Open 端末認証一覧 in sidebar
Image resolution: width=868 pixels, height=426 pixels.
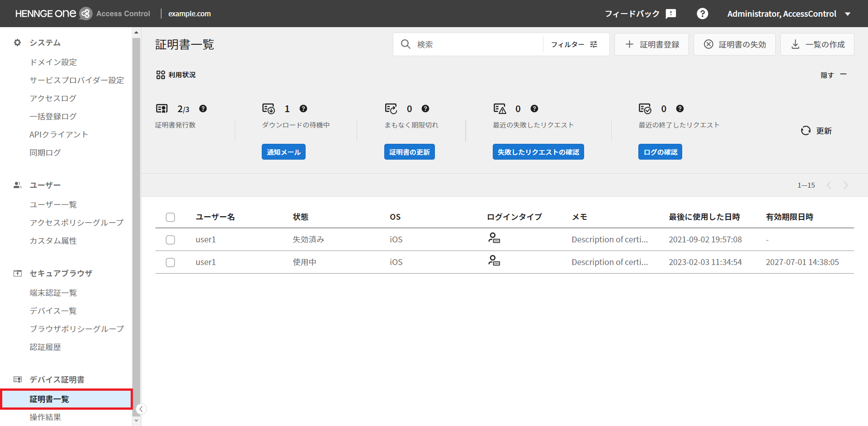tap(53, 293)
